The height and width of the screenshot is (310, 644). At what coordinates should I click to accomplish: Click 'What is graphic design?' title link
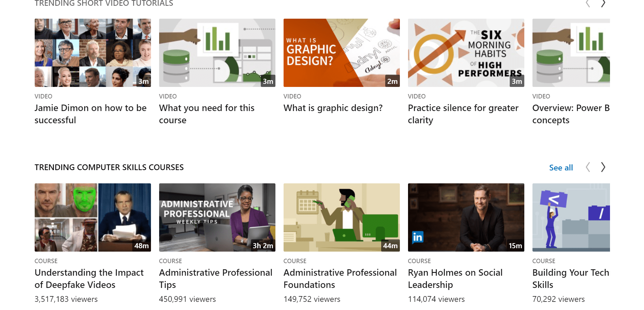[333, 108]
